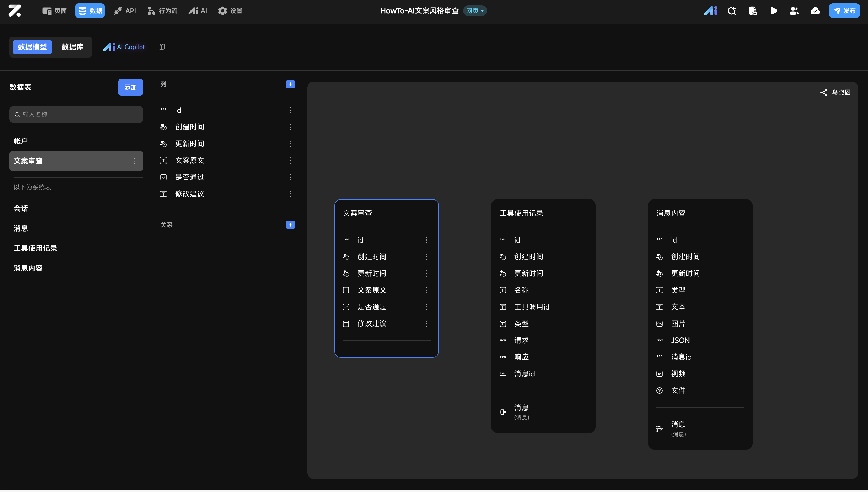
Task: Switch to the 数据库 tab
Action: [72, 47]
